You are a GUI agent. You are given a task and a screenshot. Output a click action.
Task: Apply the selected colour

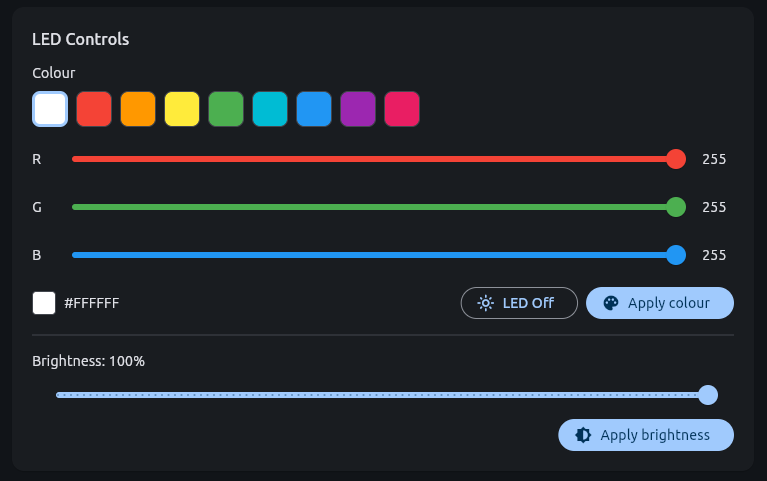(660, 303)
